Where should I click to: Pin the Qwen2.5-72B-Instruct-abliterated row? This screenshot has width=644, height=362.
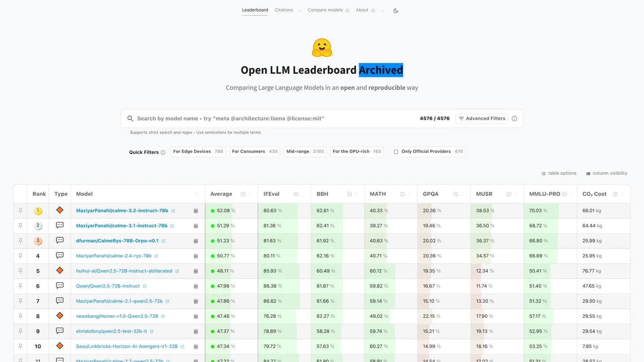(x=20, y=271)
